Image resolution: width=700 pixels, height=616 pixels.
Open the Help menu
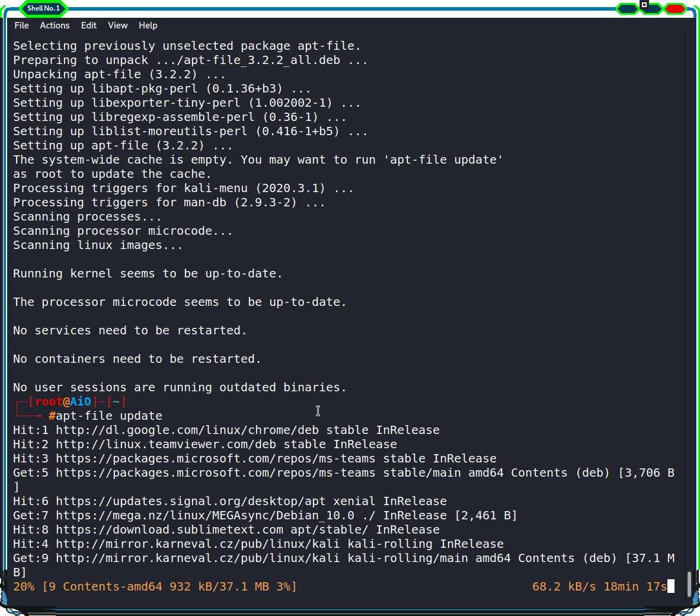[148, 25]
